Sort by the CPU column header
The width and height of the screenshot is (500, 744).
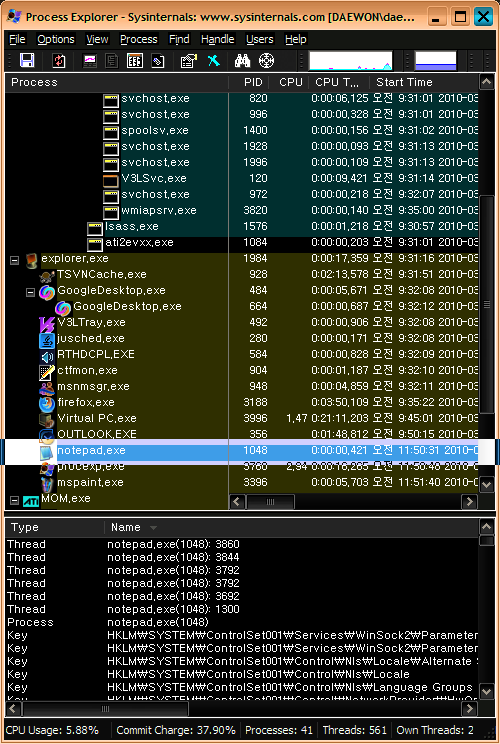coord(289,82)
